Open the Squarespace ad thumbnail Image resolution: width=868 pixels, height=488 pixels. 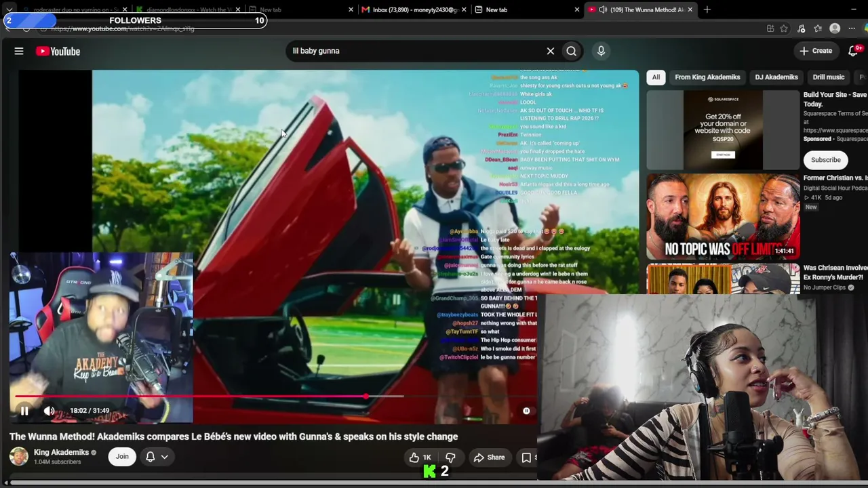tap(723, 130)
